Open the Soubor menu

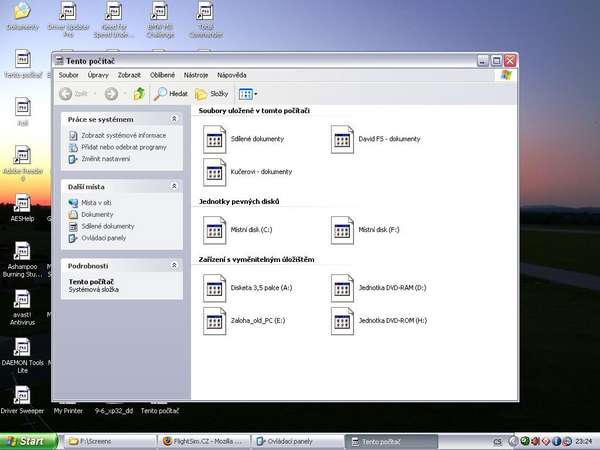pyautogui.click(x=68, y=75)
